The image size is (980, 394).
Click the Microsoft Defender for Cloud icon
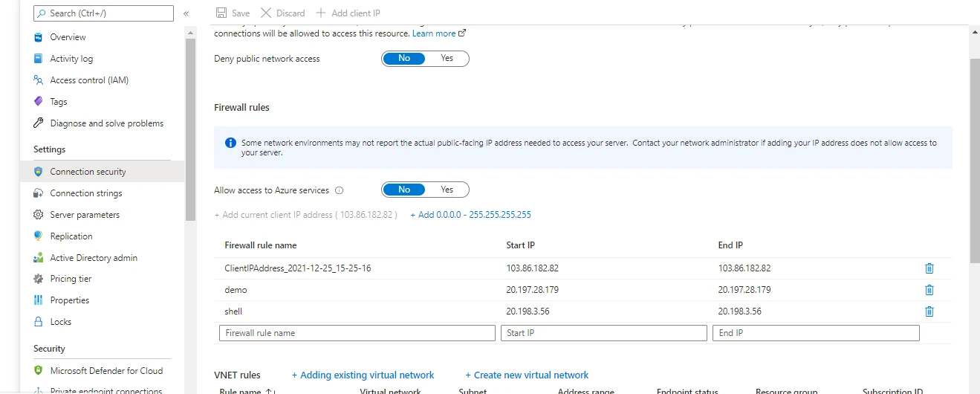click(38, 371)
